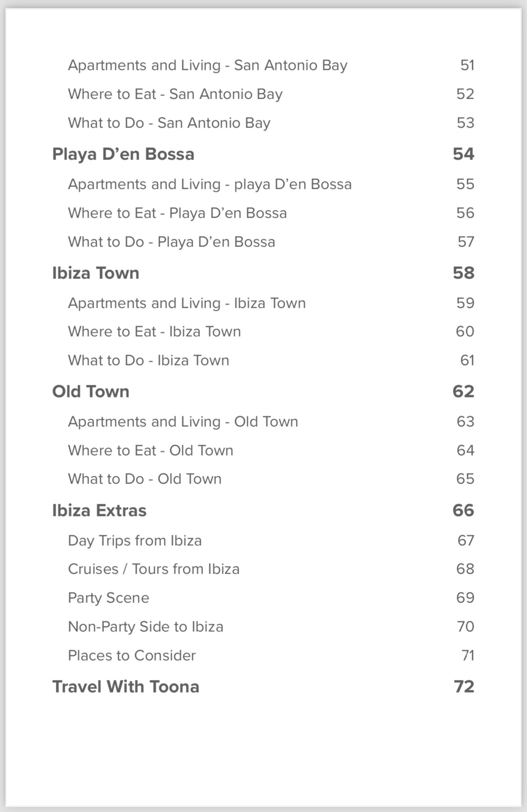Viewport: 527px width, 812px height.
Task: Go to Where to Eat - San Antonio Bay
Action: (175, 94)
